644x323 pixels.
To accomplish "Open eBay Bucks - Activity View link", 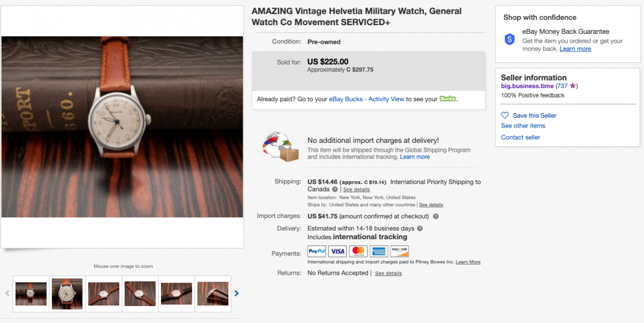I will (x=366, y=99).
